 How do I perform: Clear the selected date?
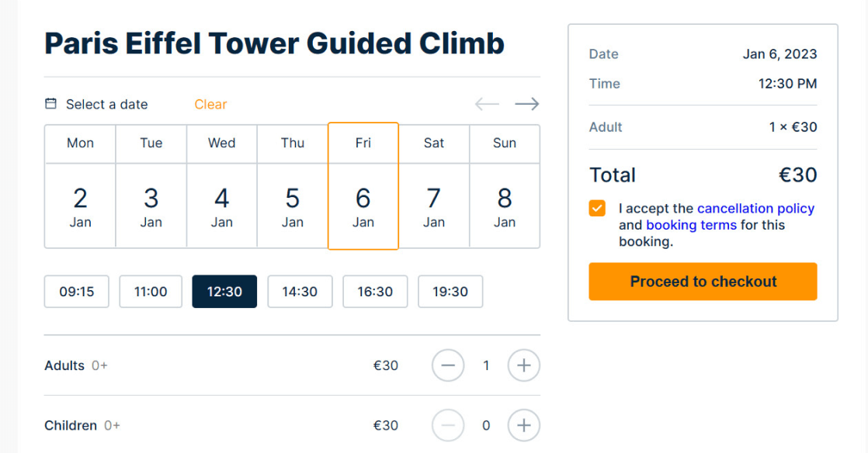[x=210, y=104]
